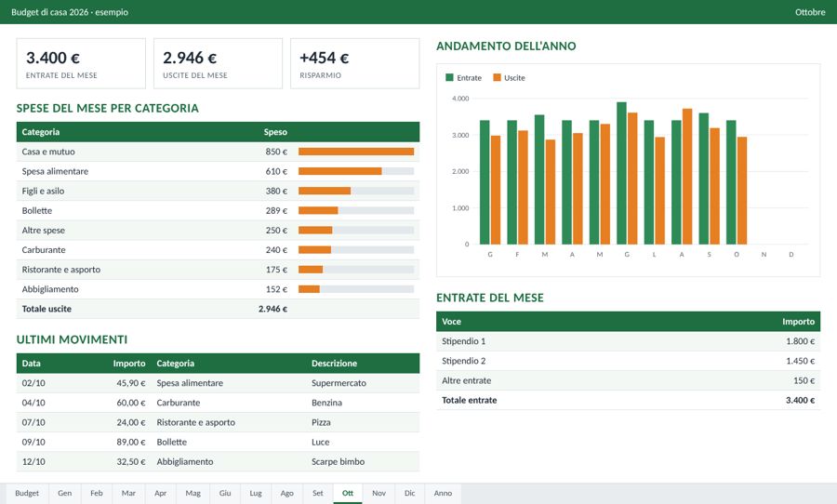Click the 1.450 € Stipendio 2 amount

tap(800, 361)
